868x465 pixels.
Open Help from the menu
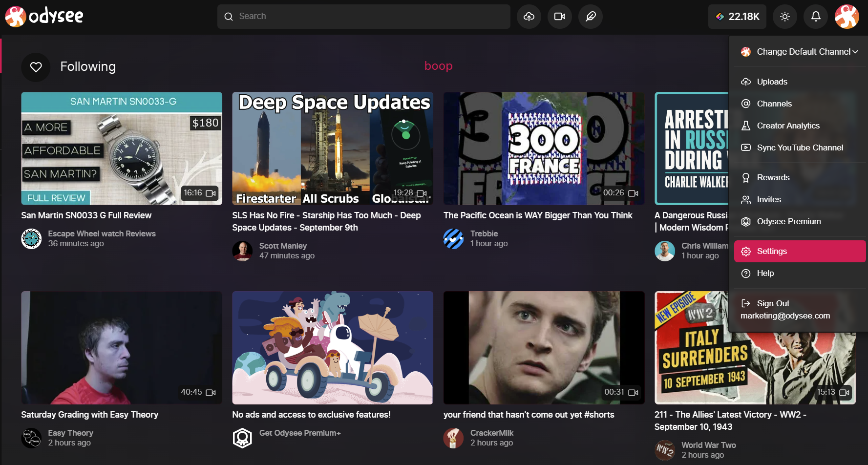800,273
